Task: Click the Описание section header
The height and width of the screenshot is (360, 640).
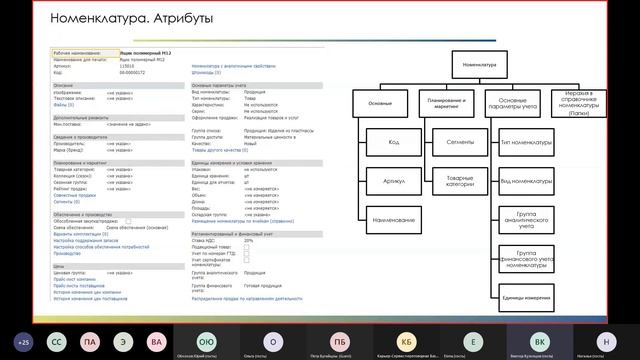Action: pyautogui.click(x=118, y=85)
